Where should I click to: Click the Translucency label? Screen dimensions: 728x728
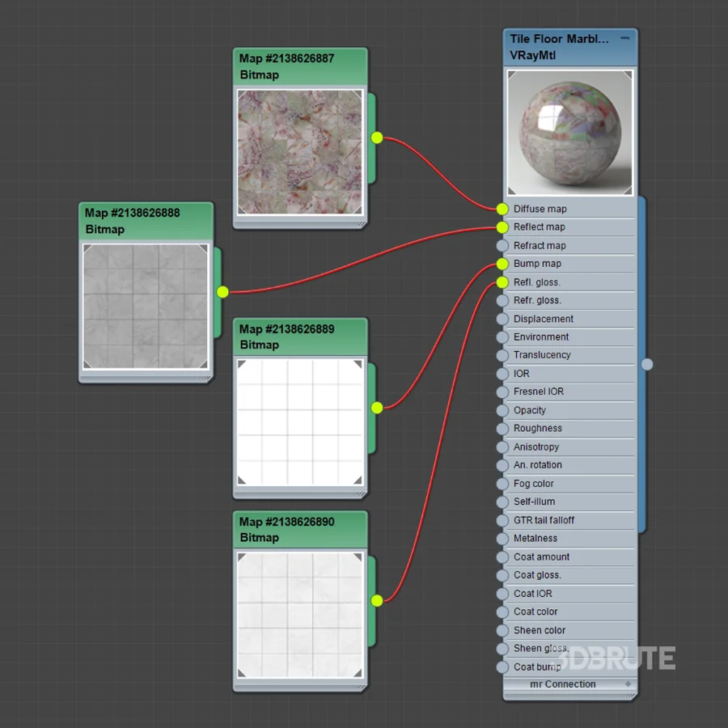(x=542, y=355)
